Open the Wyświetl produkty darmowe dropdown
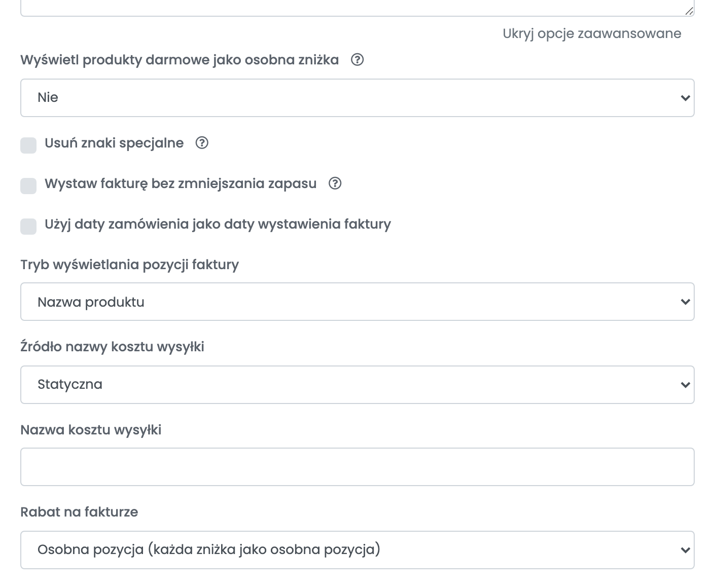 (357, 98)
